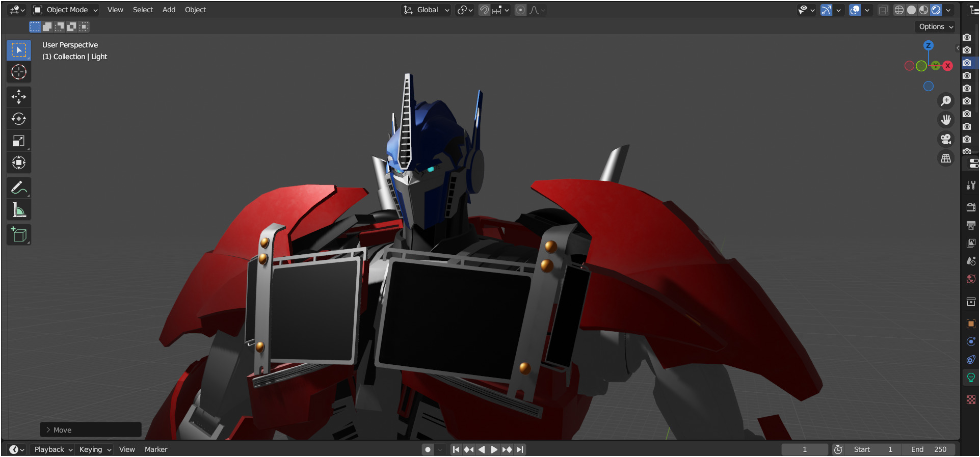Select the Transform tool
The width and height of the screenshot is (980, 457).
pyautogui.click(x=19, y=163)
